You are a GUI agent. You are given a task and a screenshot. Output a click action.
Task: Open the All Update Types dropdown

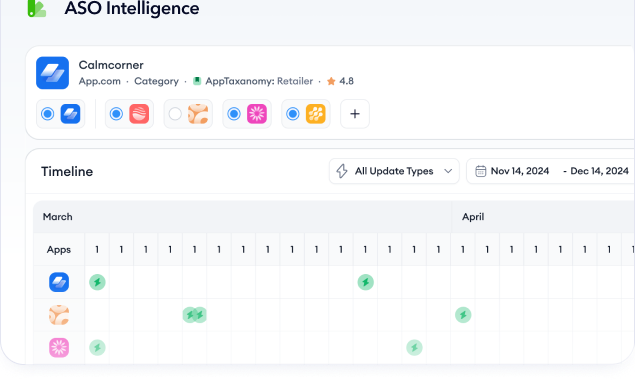tap(394, 171)
